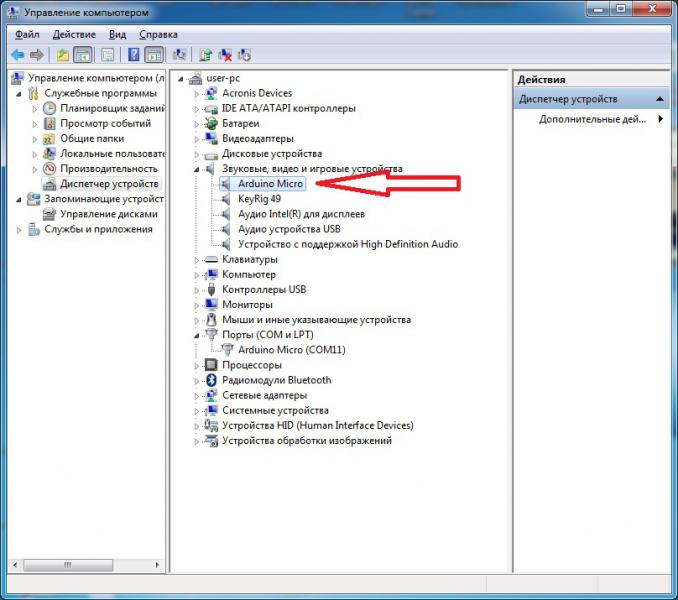
Task: Expand Службы и приложения node
Action: [x=19, y=230]
